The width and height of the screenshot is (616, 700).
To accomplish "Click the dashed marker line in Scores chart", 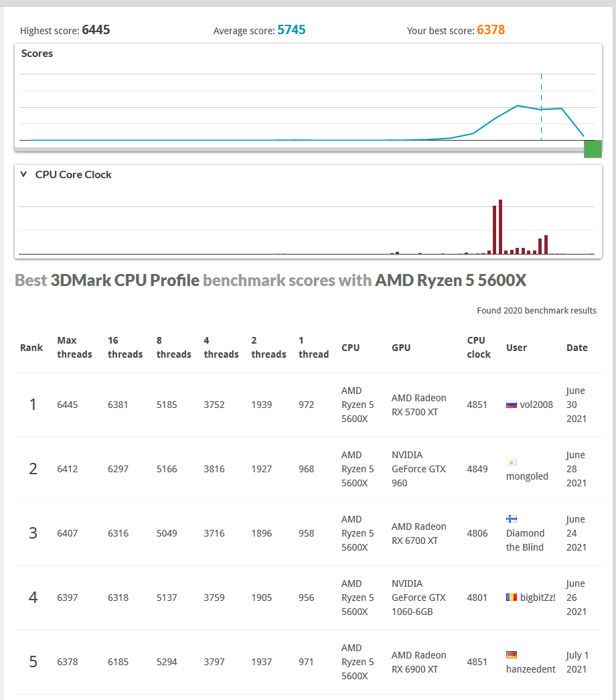I will (542, 107).
